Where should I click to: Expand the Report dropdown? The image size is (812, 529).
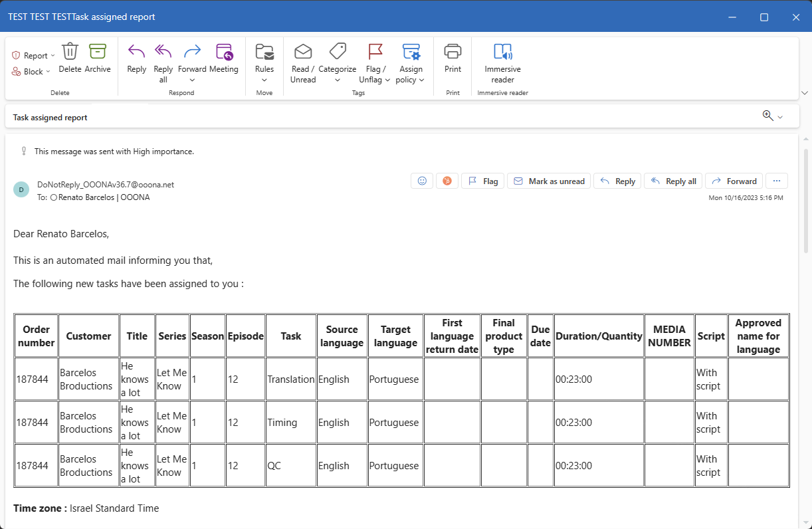tap(34, 56)
